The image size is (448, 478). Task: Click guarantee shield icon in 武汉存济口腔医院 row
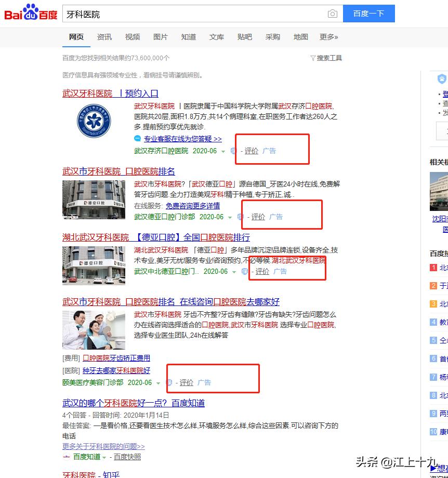point(233,151)
